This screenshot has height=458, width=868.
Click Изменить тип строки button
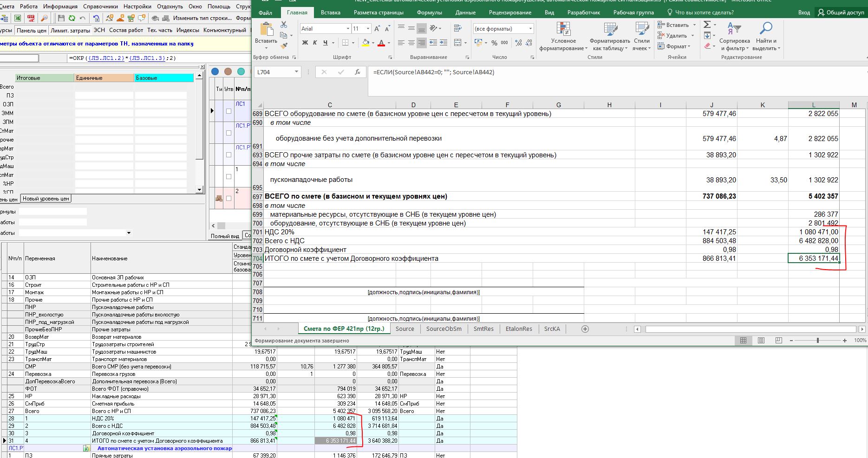click(202, 18)
